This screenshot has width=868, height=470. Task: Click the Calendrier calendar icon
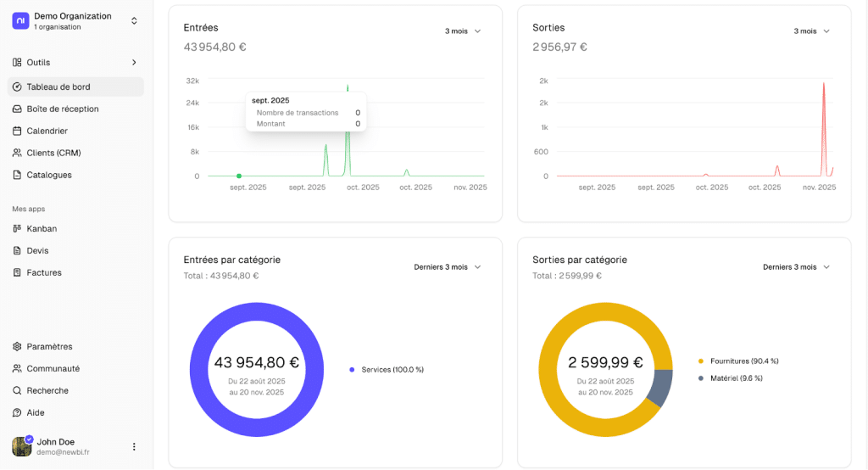tap(18, 131)
